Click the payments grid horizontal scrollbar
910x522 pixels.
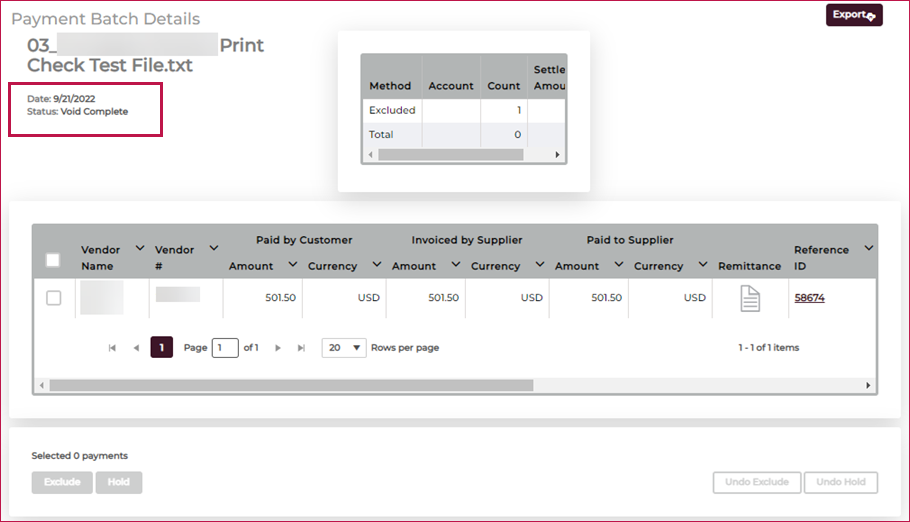291,386
